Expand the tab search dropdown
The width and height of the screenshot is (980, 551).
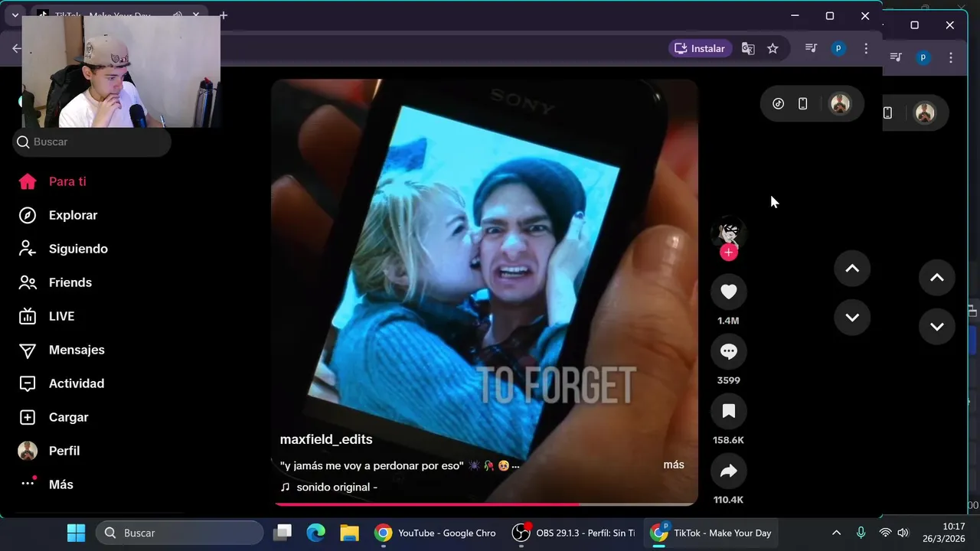click(15, 15)
